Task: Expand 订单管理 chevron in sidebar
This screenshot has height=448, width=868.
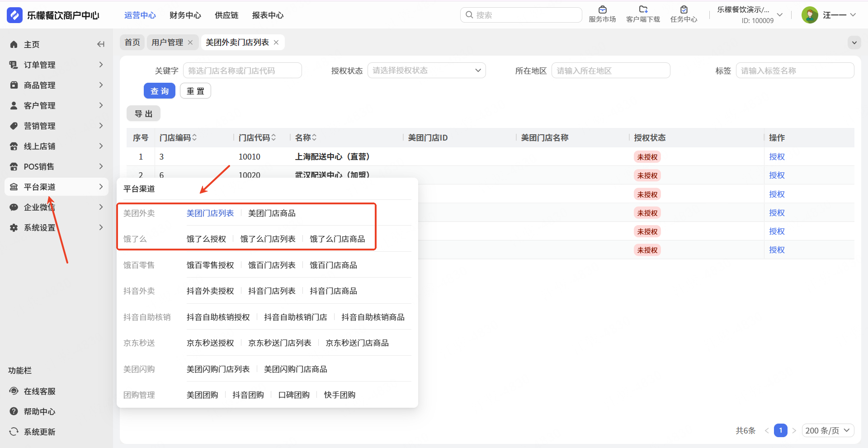Action: click(101, 65)
